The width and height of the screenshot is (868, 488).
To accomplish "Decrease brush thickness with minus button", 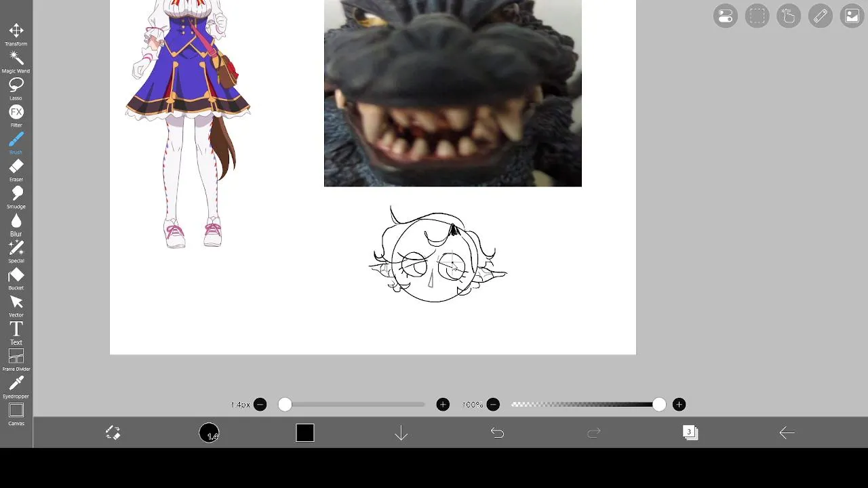I will point(260,405).
